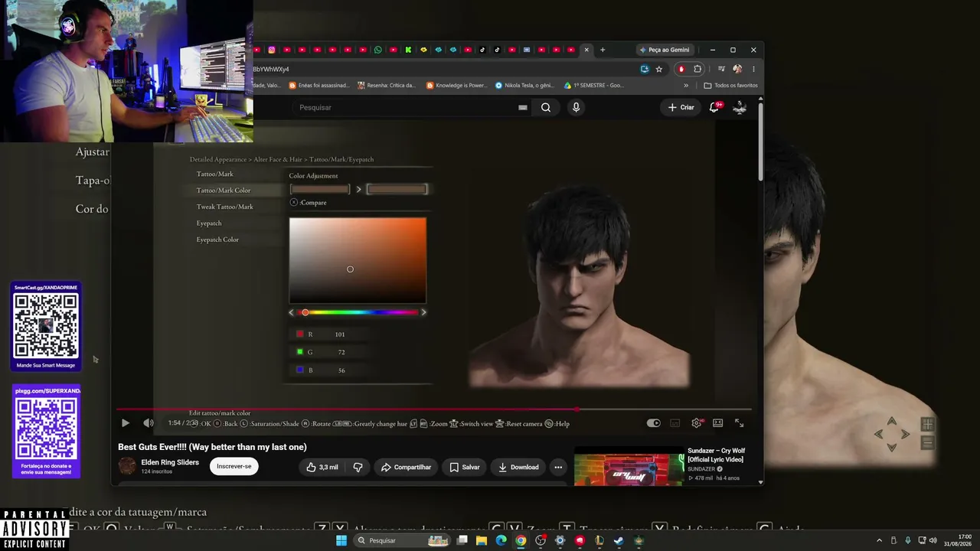Dislike the video
The image size is (980, 551).
pyautogui.click(x=358, y=467)
